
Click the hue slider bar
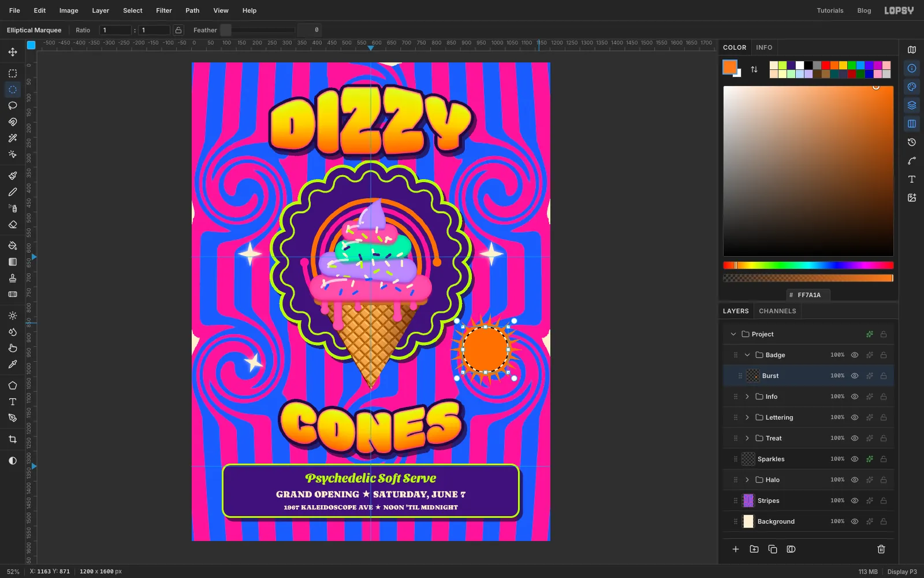(808, 265)
